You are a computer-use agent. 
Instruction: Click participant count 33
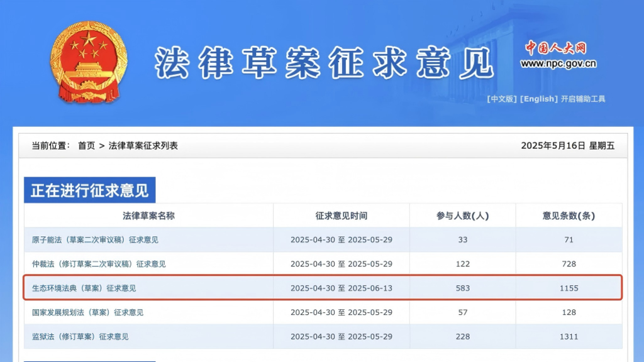(x=462, y=239)
